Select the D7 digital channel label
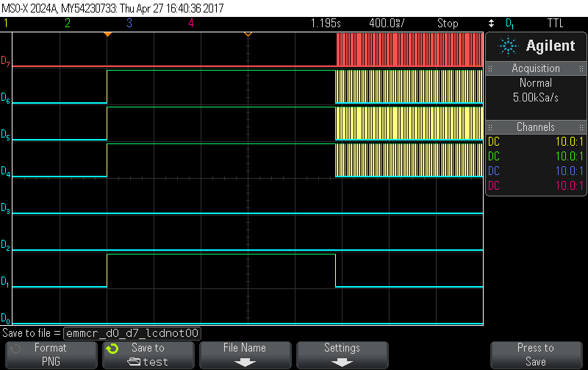Screen dimensions: 588x370 pyautogui.click(x=5, y=61)
